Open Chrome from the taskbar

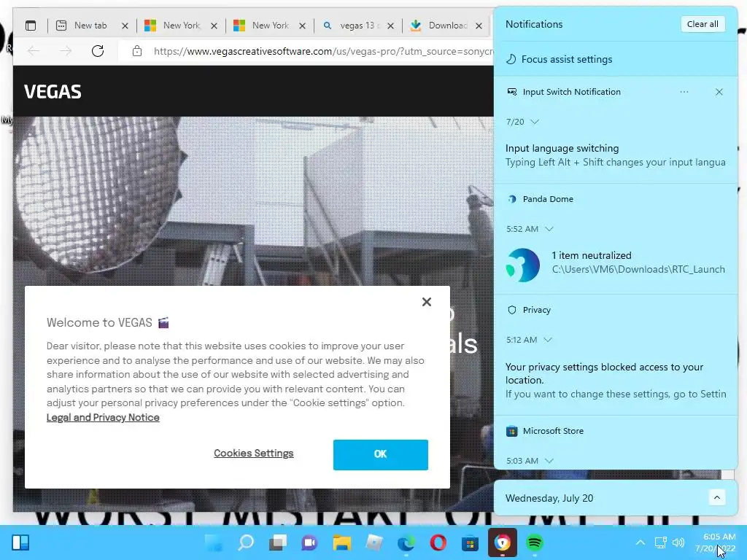pyautogui.click(x=502, y=542)
